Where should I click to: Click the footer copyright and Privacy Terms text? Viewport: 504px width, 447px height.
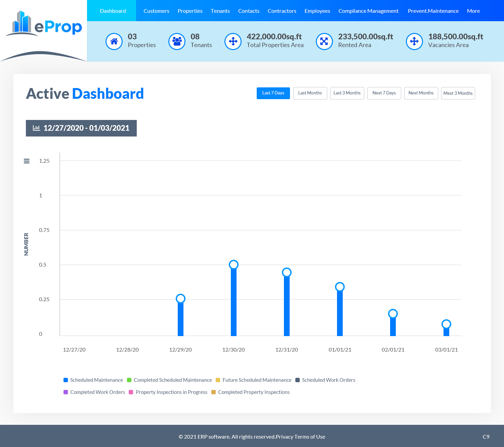[252, 437]
